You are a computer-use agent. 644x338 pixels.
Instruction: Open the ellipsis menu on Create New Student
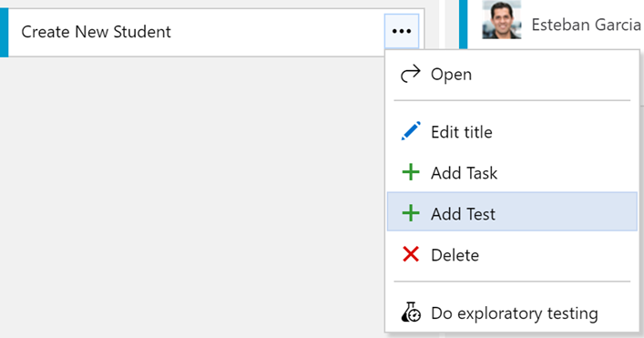402,31
